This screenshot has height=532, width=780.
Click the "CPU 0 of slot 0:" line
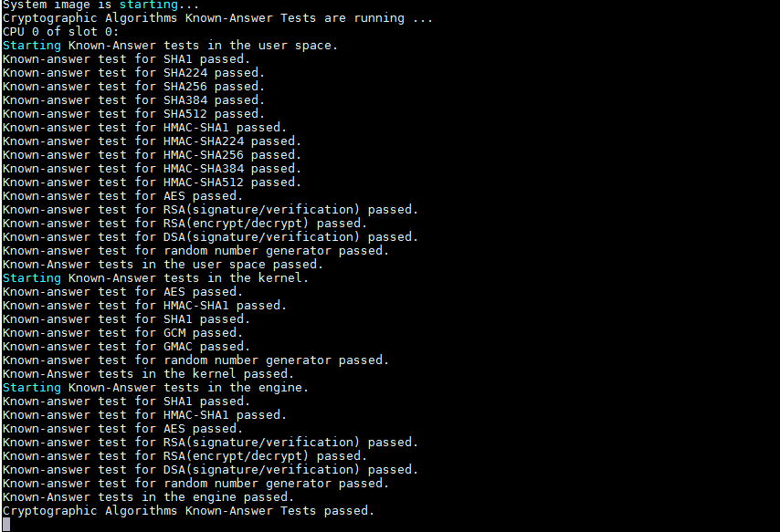[60, 31]
